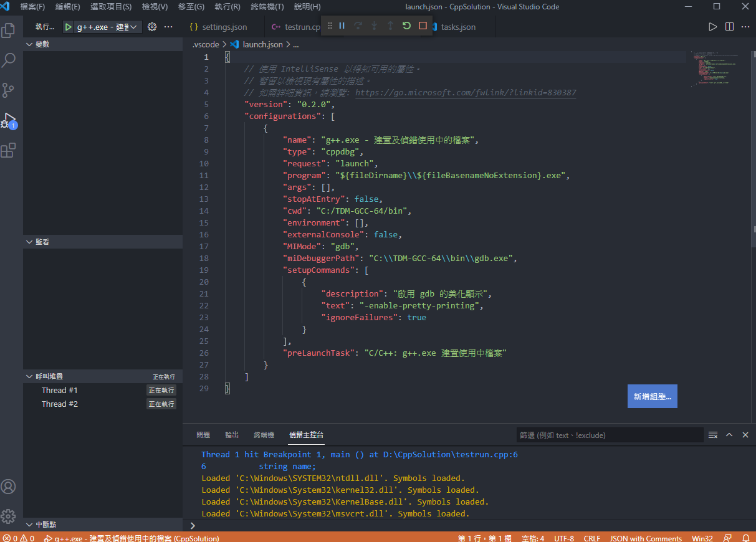The width and height of the screenshot is (756, 542).
Task: Pause the debug session
Action: pyautogui.click(x=342, y=26)
